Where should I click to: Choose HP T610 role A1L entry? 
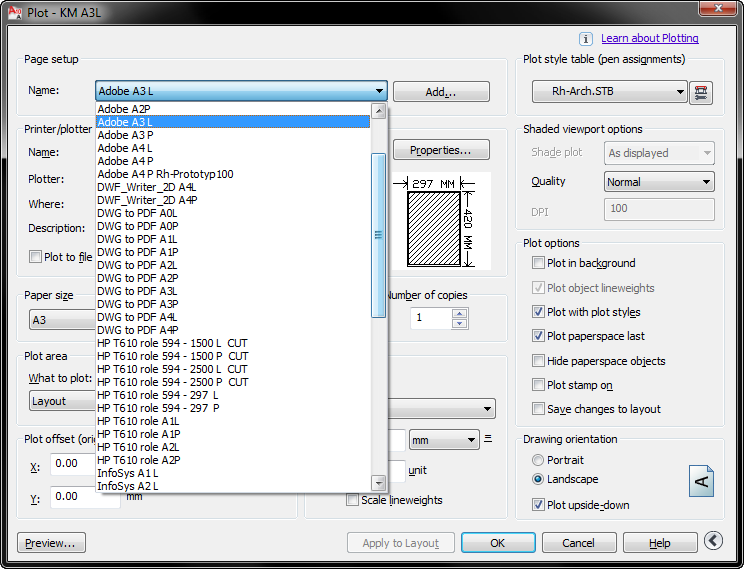pos(139,421)
